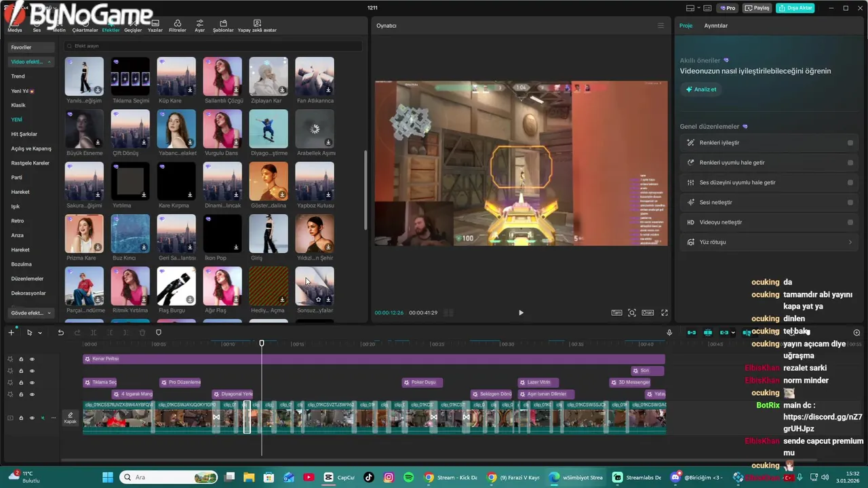This screenshot has width=868, height=488.
Task: Click the Efekt arayın search field
Action: (x=214, y=46)
